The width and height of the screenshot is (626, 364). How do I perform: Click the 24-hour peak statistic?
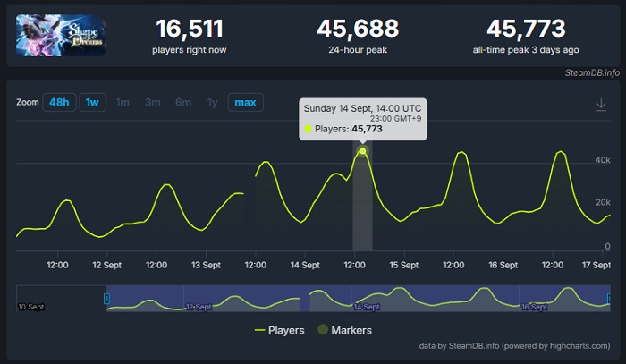(358, 36)
